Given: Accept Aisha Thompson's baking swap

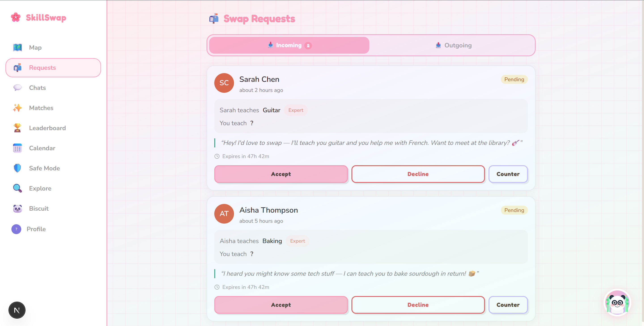Looking at the screenshot, I should pyautogui.click(x=281, y=305).
